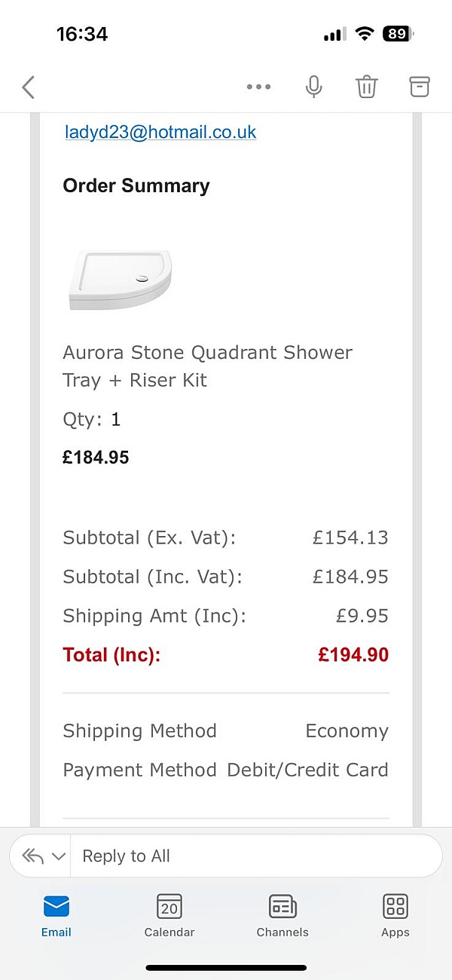The image size is (452, 980).
Task: Tap the battery indicator in status bar
Action: click(x=398, y=34)
